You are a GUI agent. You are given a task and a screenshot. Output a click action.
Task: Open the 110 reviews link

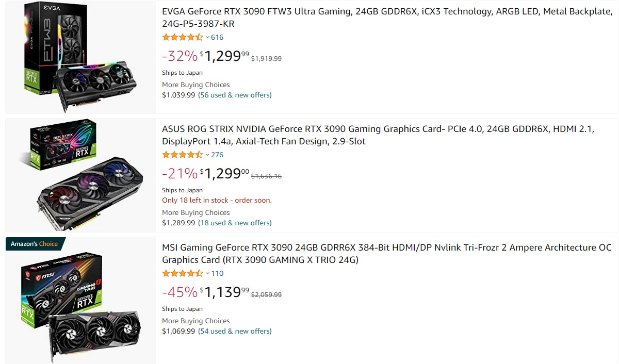pyautogui.click(x=217, y=273)
